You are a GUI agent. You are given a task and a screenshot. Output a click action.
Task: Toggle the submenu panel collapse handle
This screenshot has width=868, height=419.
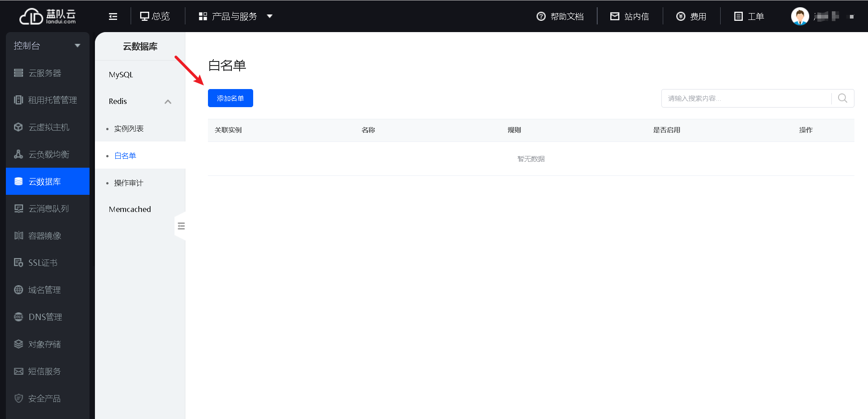pos(181,226)
